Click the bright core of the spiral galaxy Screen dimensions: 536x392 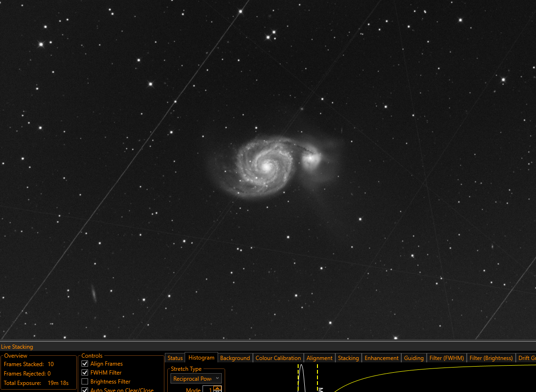point(266,167)
